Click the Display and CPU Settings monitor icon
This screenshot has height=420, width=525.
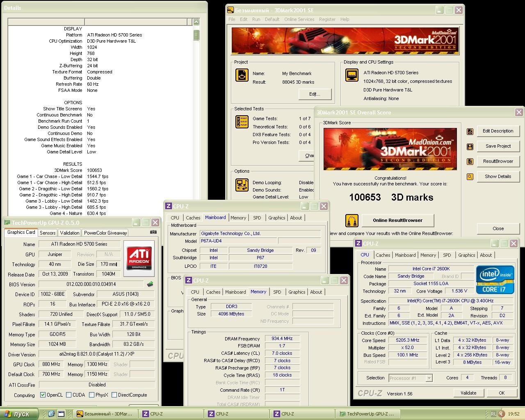tap(352, 75)
